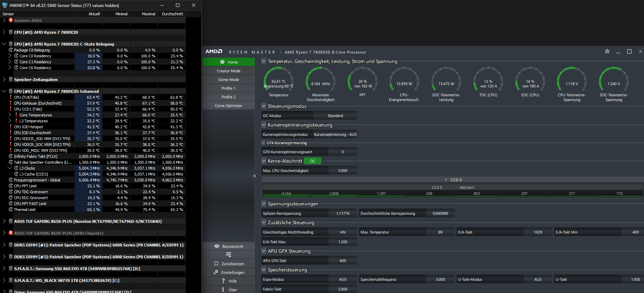Select Profile 2 in Ryzen Master
The image size is (644, 293).
228,97
